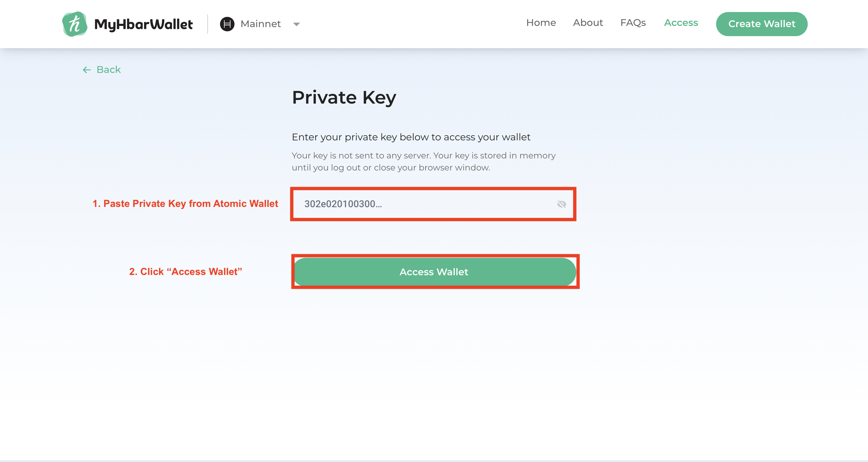The image size is (868, 462).
Task: Click the Private Key page heading
Action: (344, 98)
